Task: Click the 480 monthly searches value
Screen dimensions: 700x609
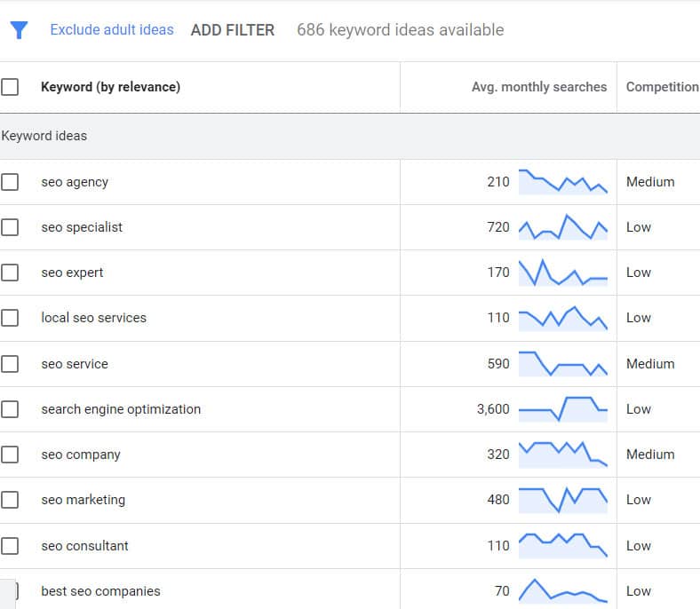Action: point(498,500)
